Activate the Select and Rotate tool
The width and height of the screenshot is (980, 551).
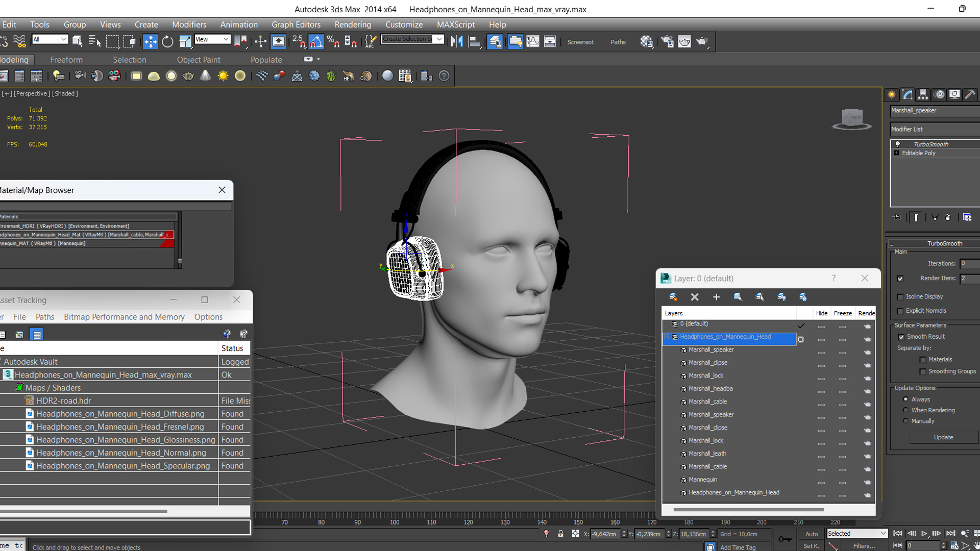(x=167, y=41)
